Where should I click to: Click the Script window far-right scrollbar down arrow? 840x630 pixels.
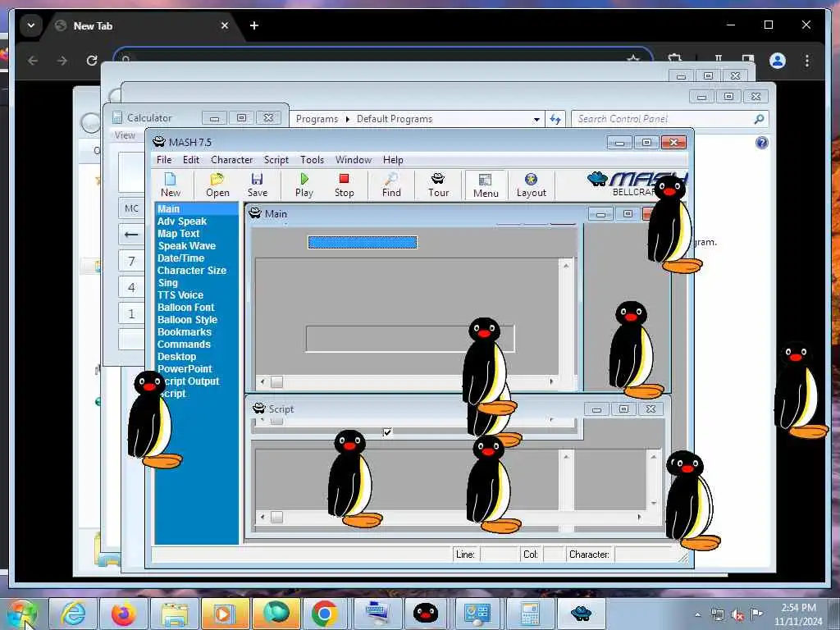(x=654, y=503)
